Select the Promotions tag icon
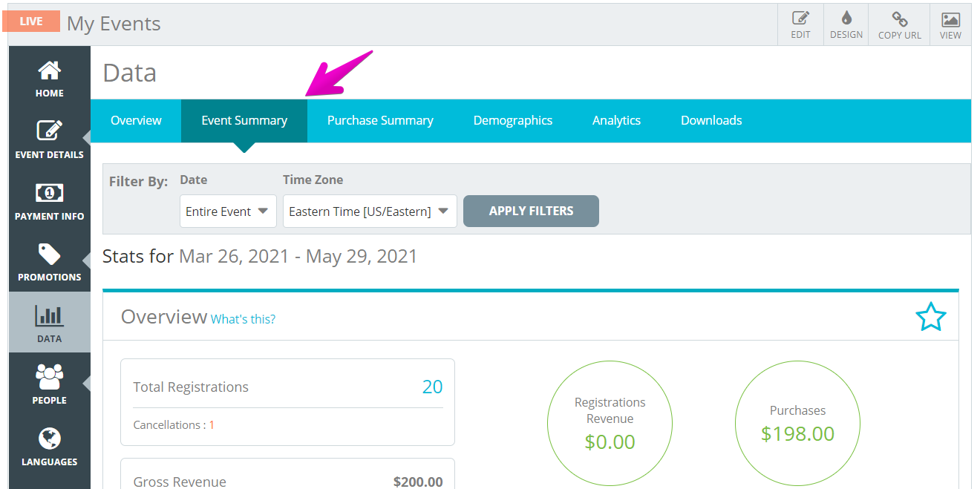 point(50,255)
